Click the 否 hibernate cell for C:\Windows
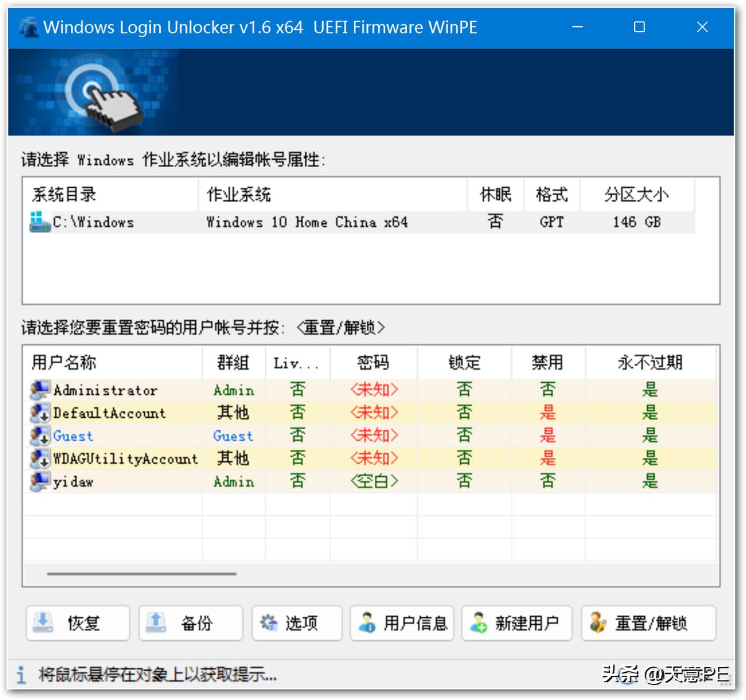 pos(495,221)
